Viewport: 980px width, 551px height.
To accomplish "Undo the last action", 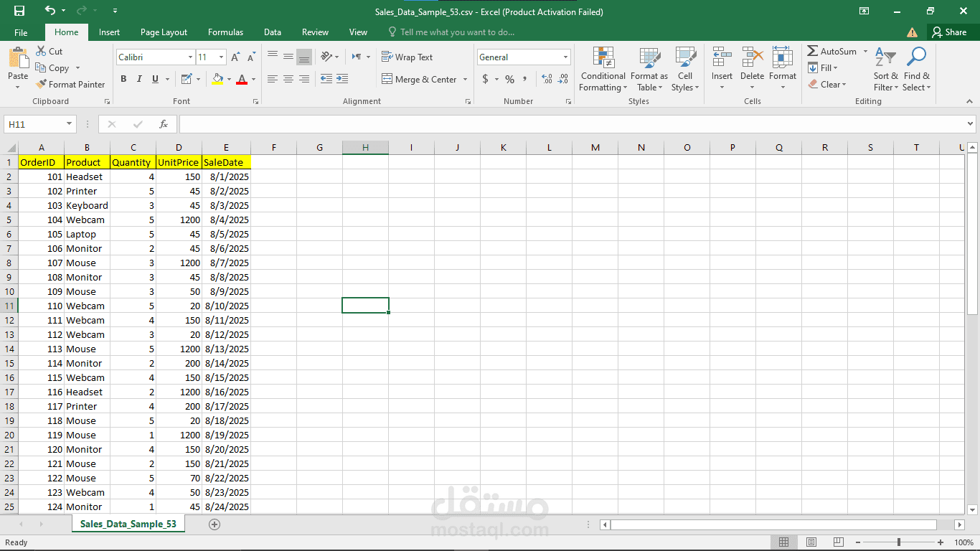I will pos(50,11).
